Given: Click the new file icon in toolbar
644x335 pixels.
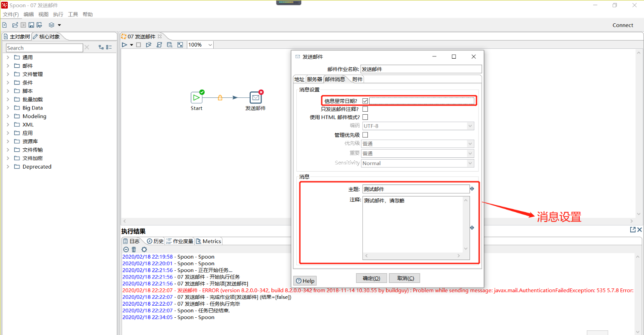Looking at the screenshot, I should coord(5,25).
